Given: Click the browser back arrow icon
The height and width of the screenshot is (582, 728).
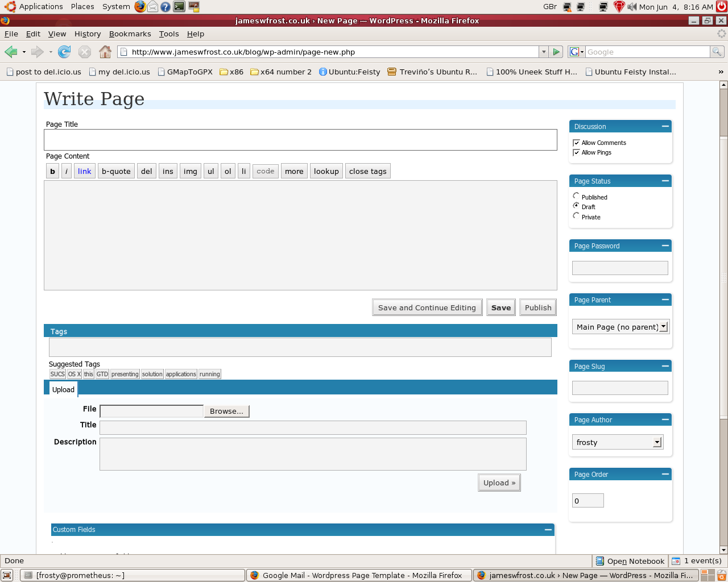Looking at the screenshot, I should pyautogui.click(x=11, y=52).
